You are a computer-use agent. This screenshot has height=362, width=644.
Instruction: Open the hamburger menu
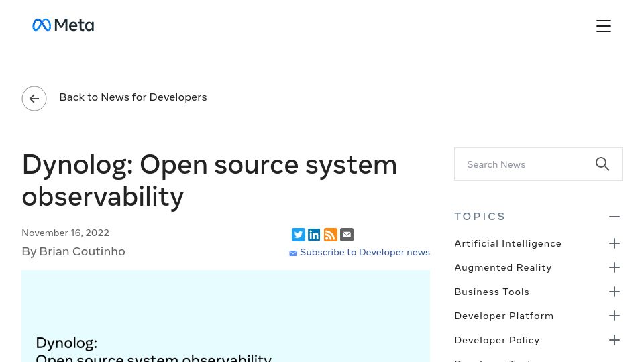pos(603,26)
